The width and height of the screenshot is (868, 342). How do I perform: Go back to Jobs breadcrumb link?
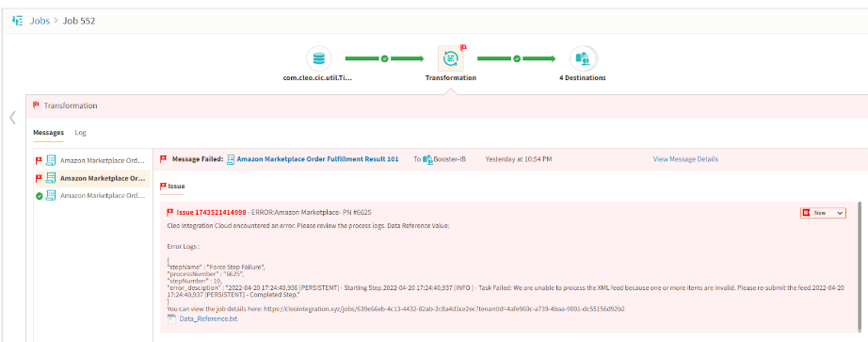click(40, 21)
